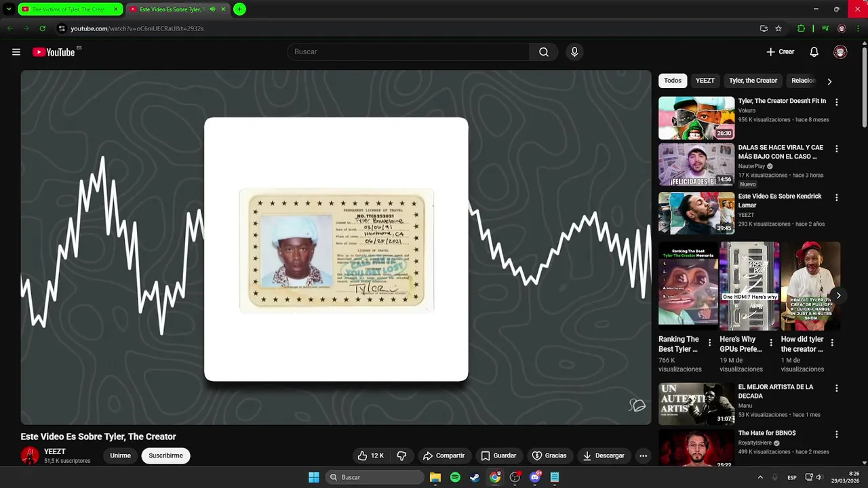
Task: Open options for Kendrick Lamar video
Action: click(836, 198)
